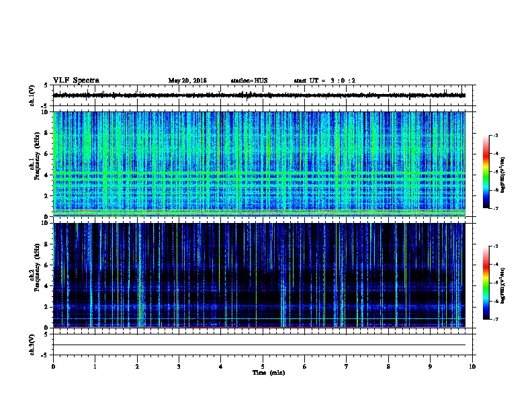Click inside the ch.1 green-blue spectrogram
Screen dimensions: 532x411
point(259,164)
